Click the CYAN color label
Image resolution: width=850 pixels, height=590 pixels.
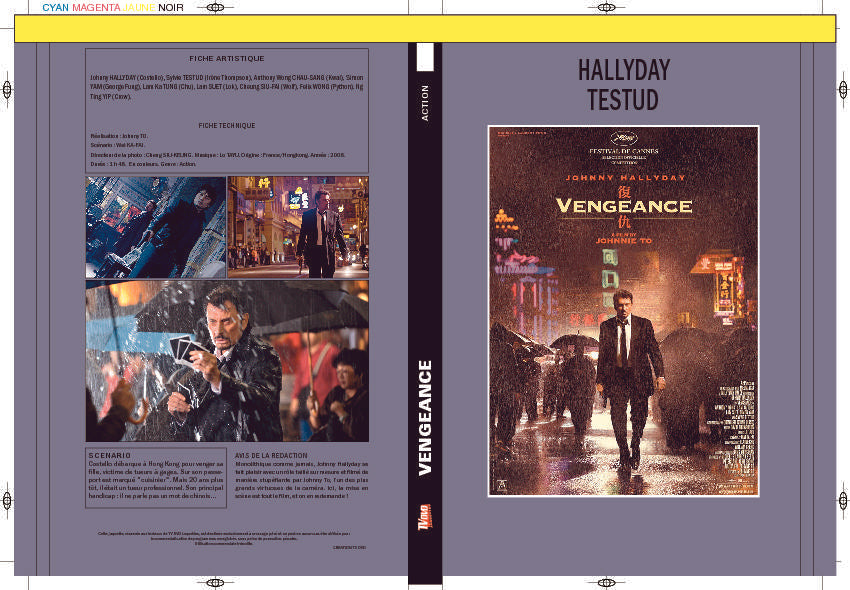click(x=56, y=8)
